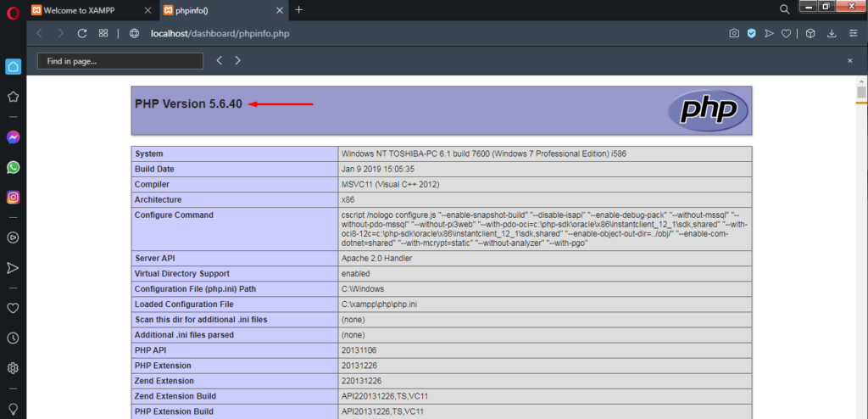The image size is (868, 419).
Task: Click the PHP API value 20131106
Action: pos(359,350)
